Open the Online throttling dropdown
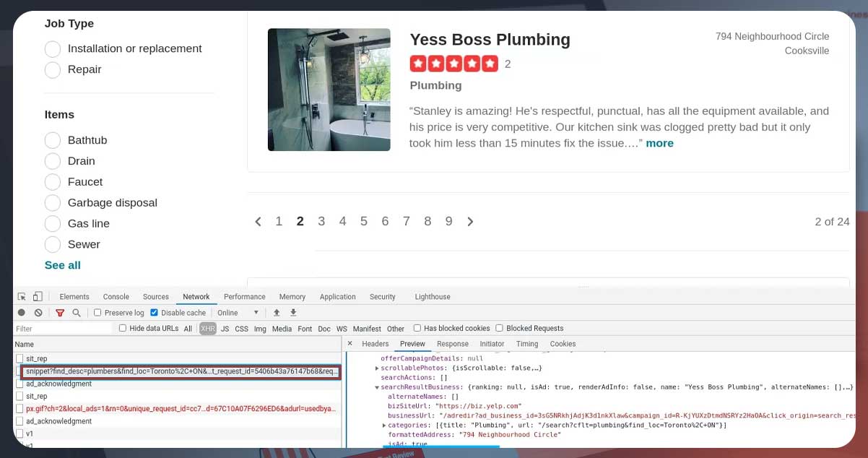Viewport: 868px width, 458px height. (x=238, y=313)
